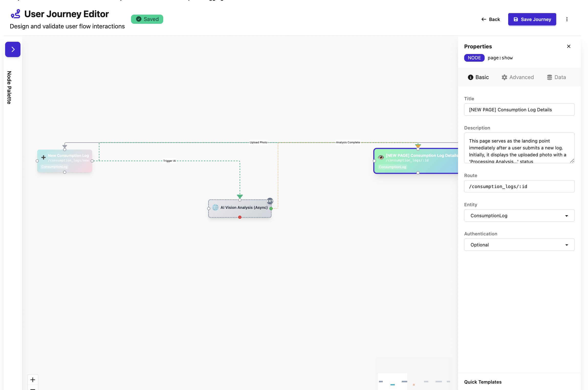Click the eye icon on Consumption Log Details node
The height and width of the screenshot is (390, 588).
click(380, 157)
